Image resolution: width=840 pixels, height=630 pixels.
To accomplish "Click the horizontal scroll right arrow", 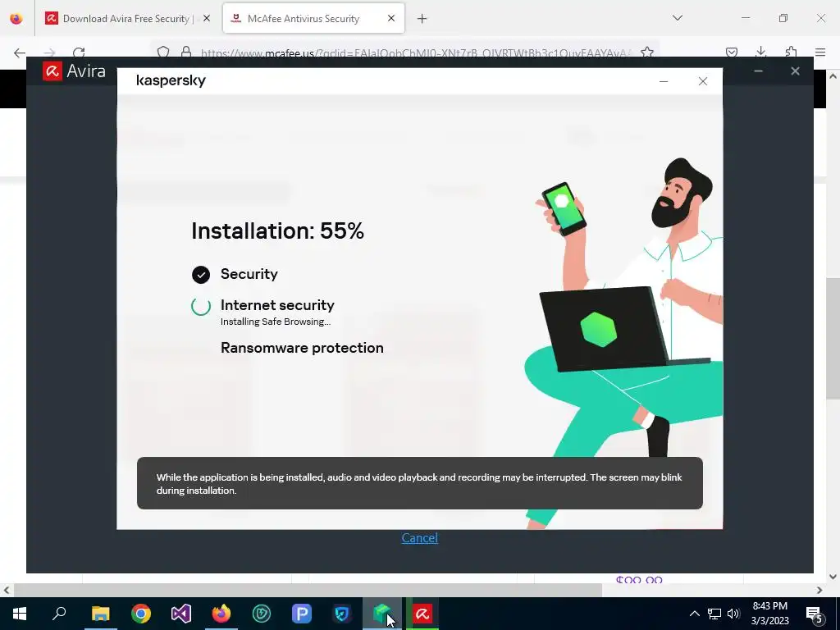I will (x=819, y=591).
